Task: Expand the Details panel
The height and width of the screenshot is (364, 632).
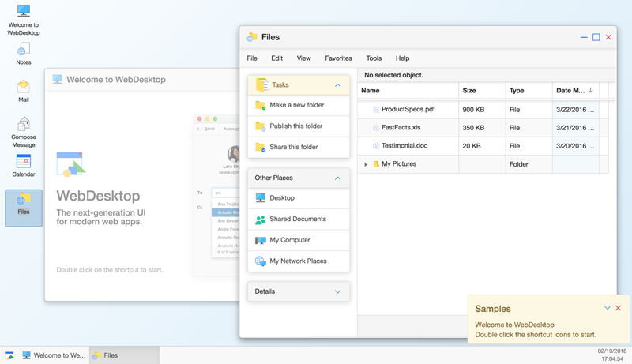Action: pyautogui.click(x=338, y=291)
